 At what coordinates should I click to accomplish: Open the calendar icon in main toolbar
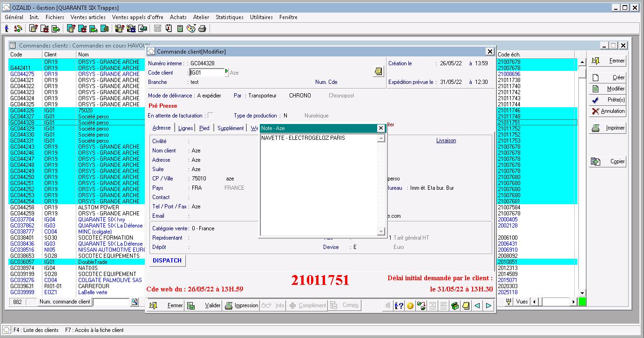(x=169, y=28)
